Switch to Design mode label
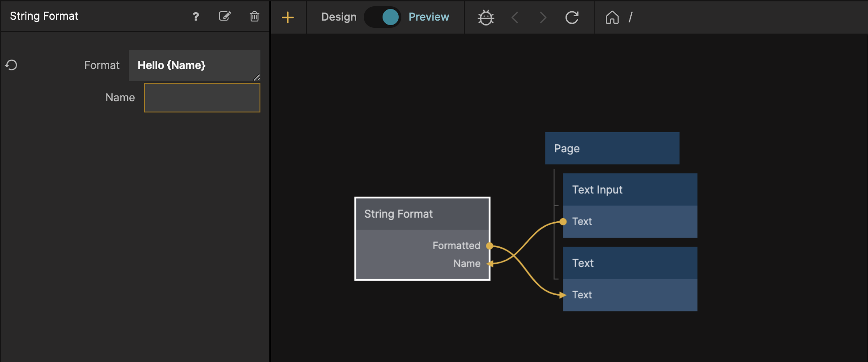Viewport: 868px width, 362px height. (339, 17)
